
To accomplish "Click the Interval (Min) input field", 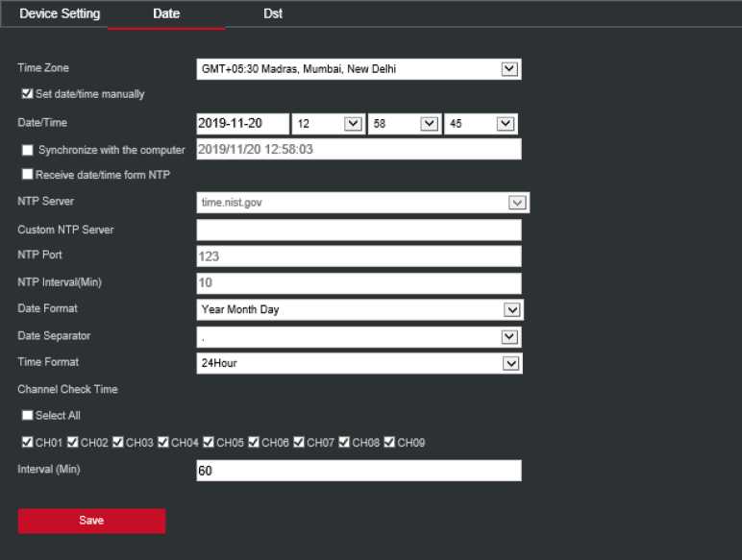I will (x=359, y=471).
